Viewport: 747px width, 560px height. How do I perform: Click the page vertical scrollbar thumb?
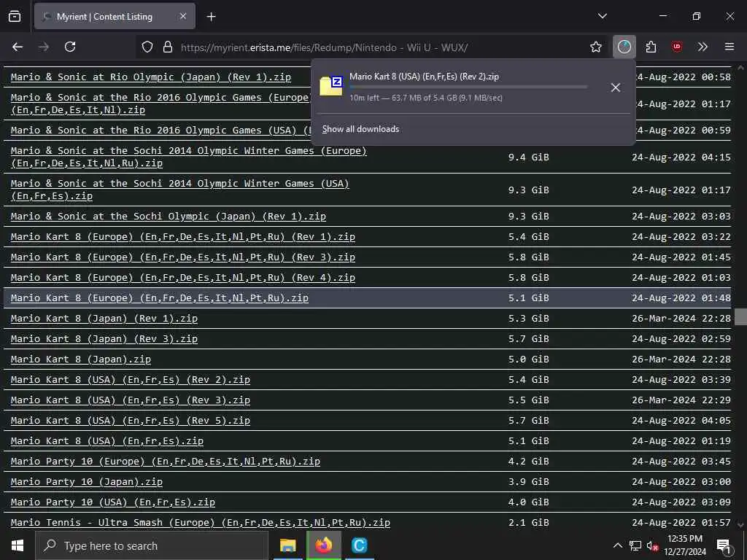(741, 316)
